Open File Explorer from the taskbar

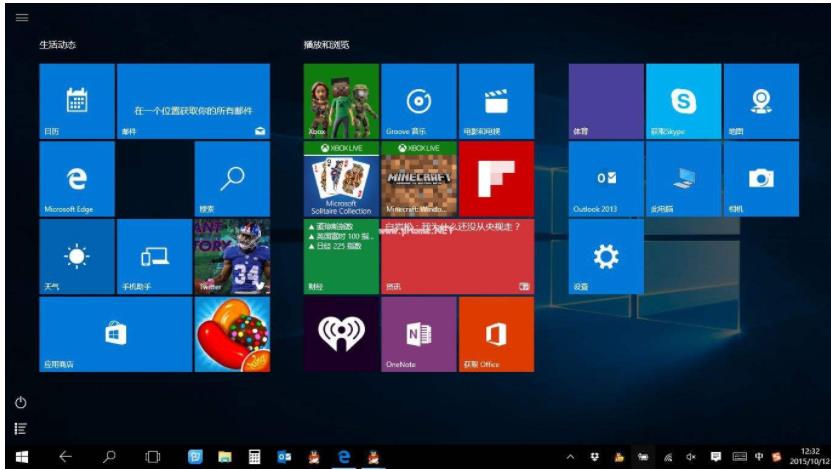(x=225, y=457)
